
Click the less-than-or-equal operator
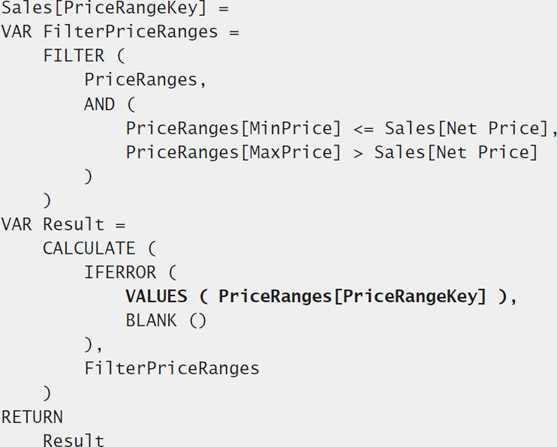point(363,129)
